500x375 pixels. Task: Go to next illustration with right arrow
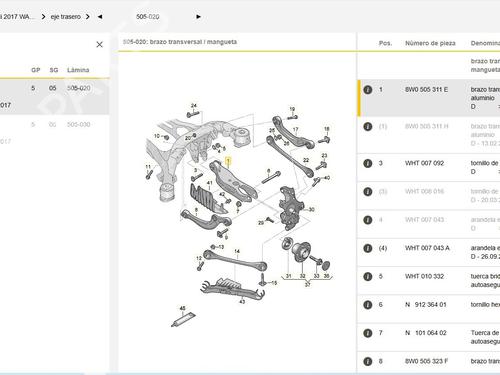pyautogui.click(x=199, y=17)
